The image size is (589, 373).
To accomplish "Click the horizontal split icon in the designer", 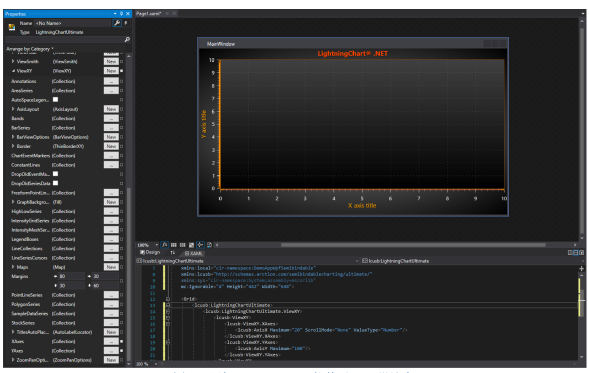I will point(575,253).
